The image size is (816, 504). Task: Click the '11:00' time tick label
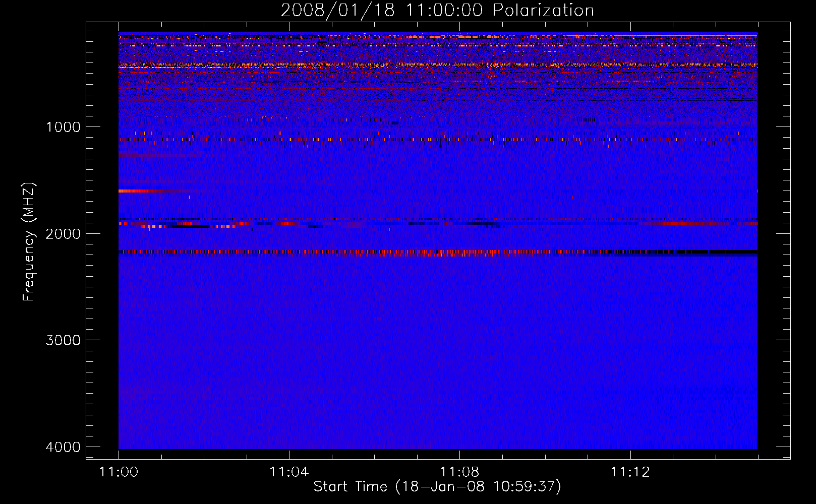pos(119,472)
